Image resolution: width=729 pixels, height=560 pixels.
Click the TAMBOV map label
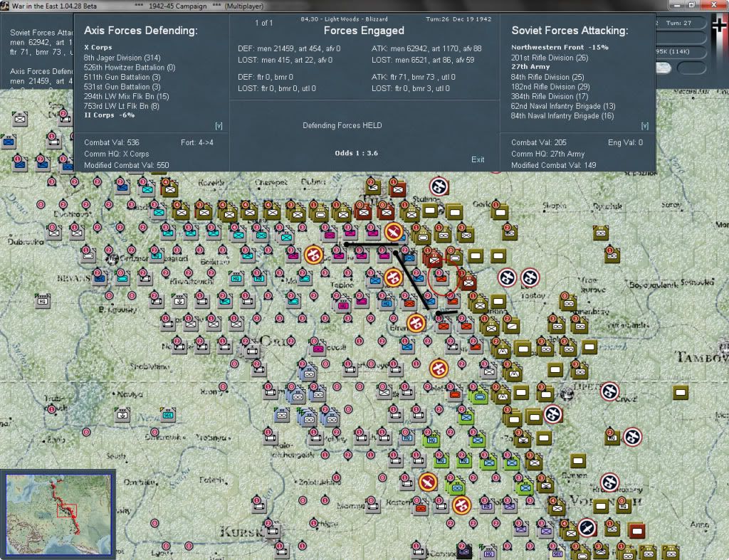(x=701, y=357)
